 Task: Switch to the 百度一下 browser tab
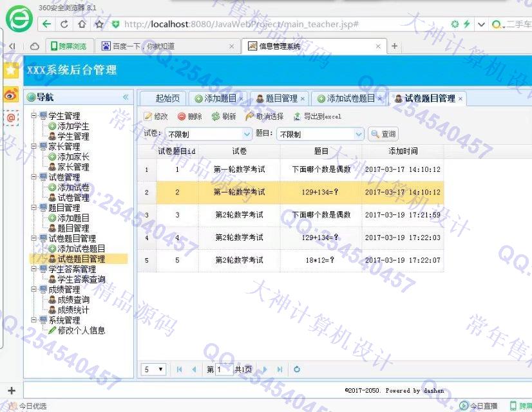[x=168, y=46]
